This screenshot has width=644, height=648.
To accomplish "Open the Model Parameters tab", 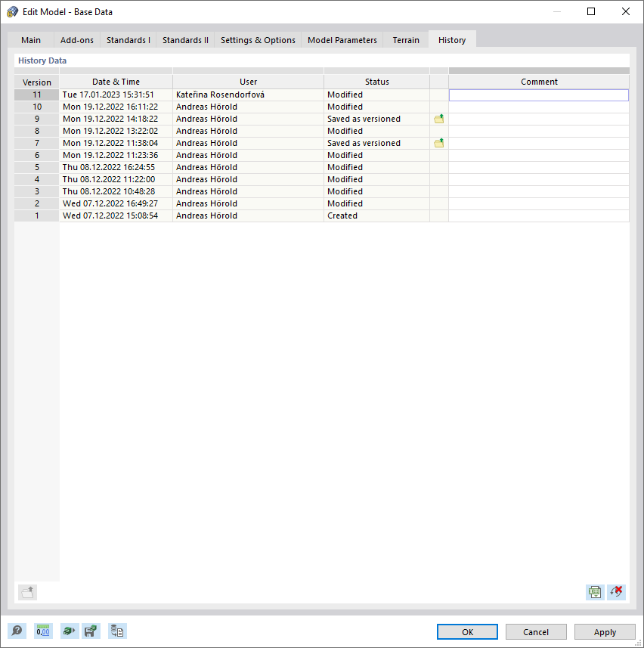I will coord(342,40).
